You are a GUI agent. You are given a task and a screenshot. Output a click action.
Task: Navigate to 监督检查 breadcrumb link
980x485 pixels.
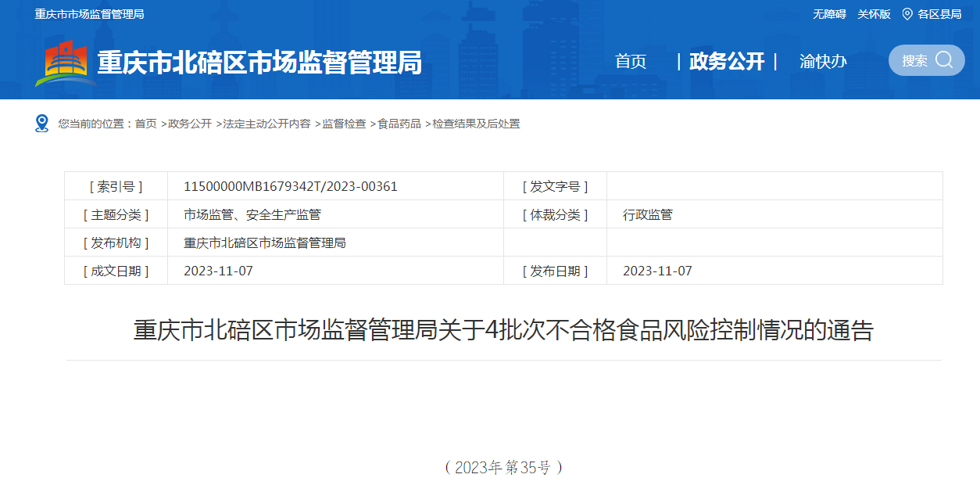(x=344, y=124)
